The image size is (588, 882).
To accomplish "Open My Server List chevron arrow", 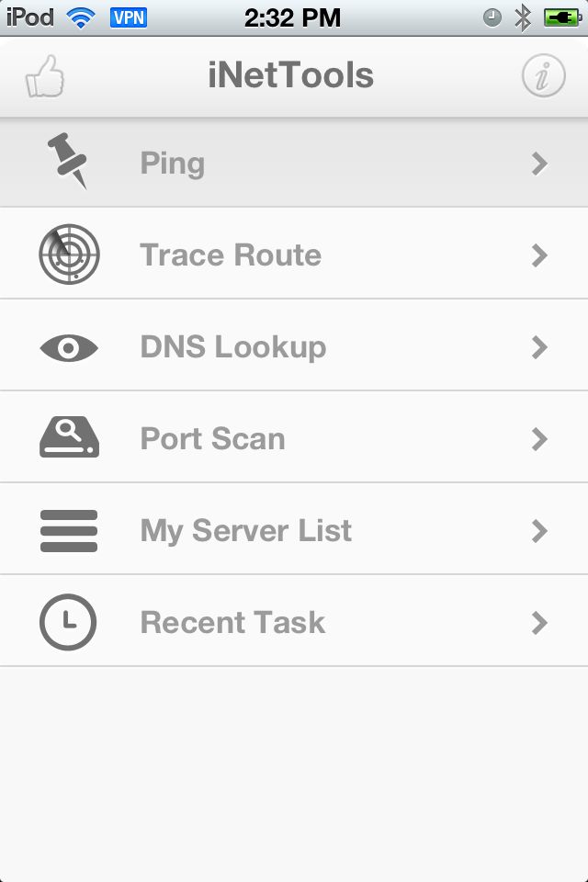I will click(x=539, y=530).
